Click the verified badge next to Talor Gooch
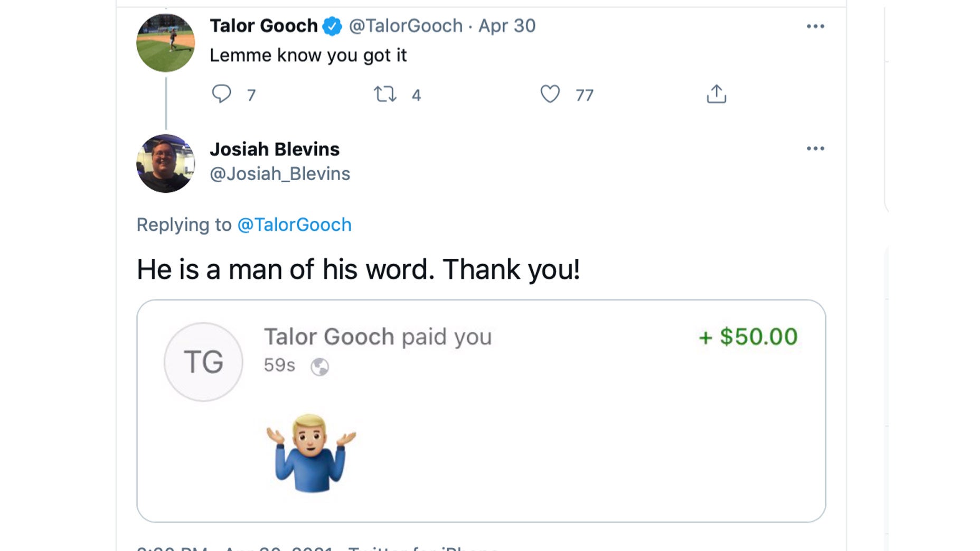Viewport: 980px width, 551px height. [332, 26]
